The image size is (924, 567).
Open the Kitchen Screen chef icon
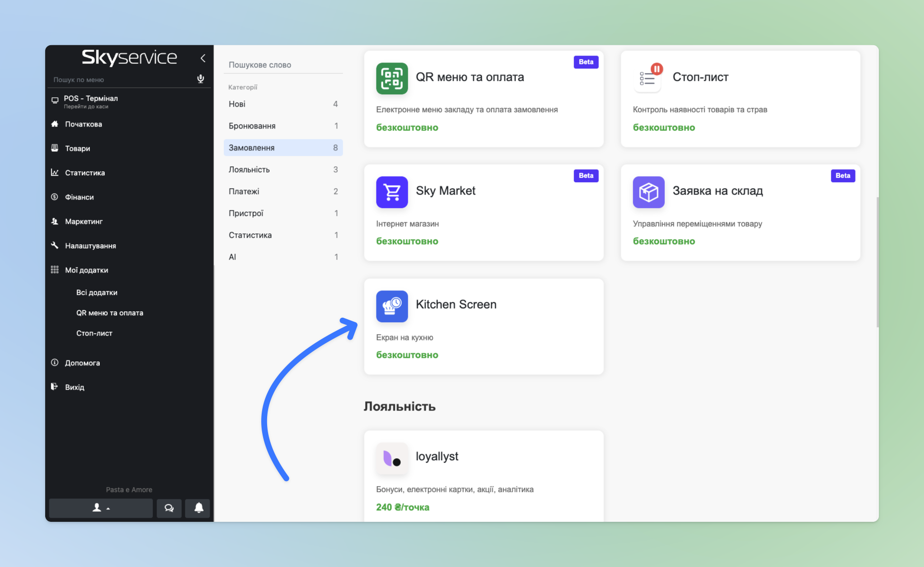(x=392, y=306)
